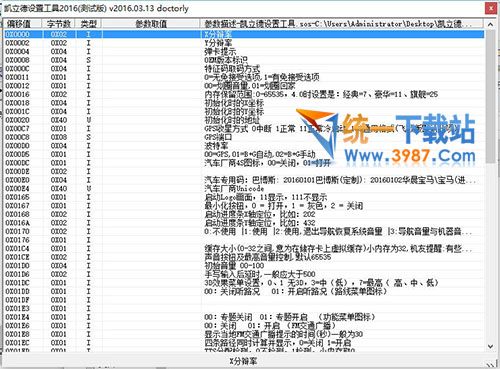Screen dimensions: 500x369
Task: Select offset 0X001C row
Action: coord(244,111)
